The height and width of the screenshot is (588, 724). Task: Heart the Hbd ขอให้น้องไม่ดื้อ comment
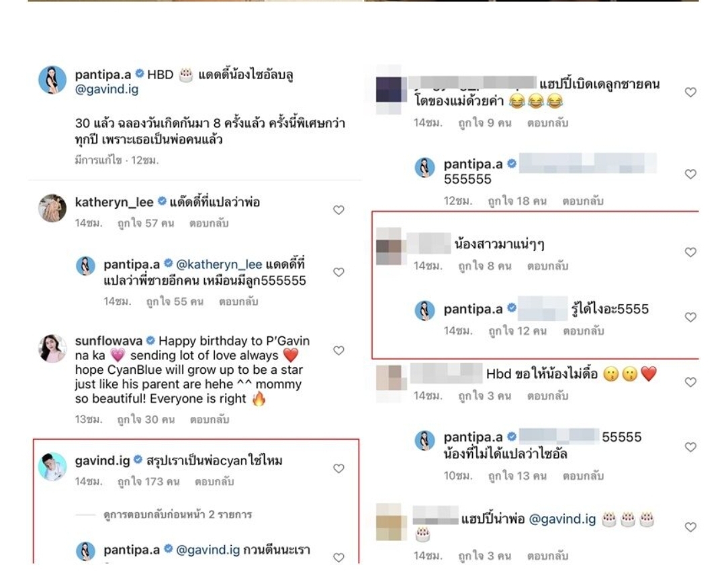690,382
